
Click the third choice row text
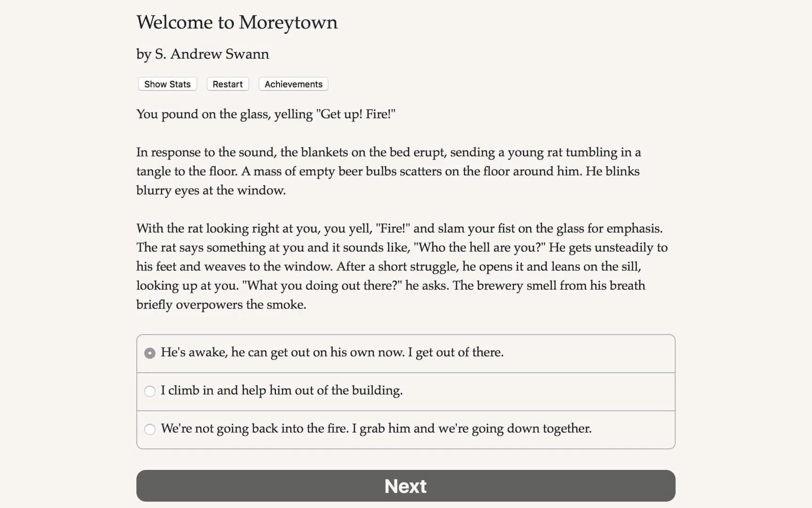tap(376, 429)
